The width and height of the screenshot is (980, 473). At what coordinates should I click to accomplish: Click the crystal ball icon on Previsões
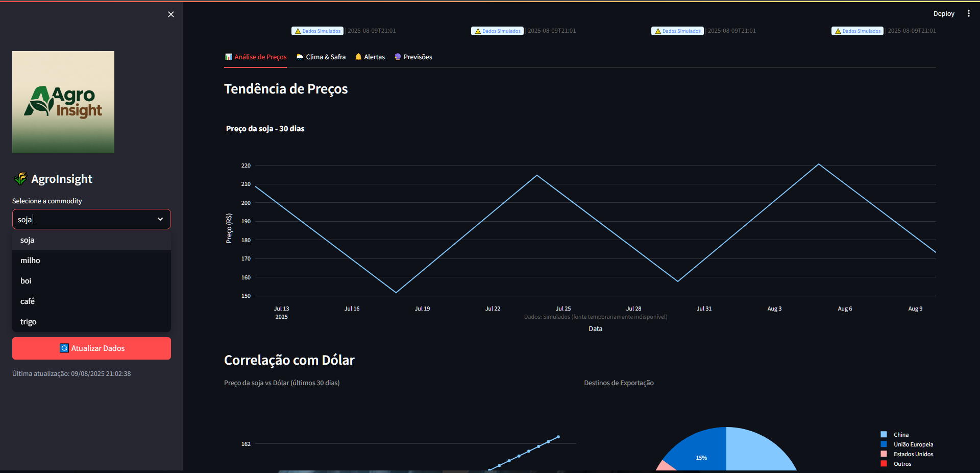click(398, 57)
